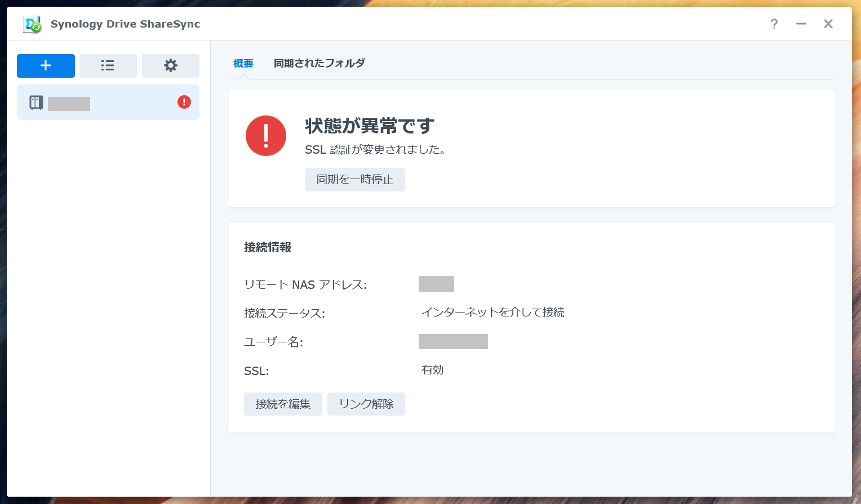
Task: Click the 状態が異常です heading
Action: coord(369,127)
